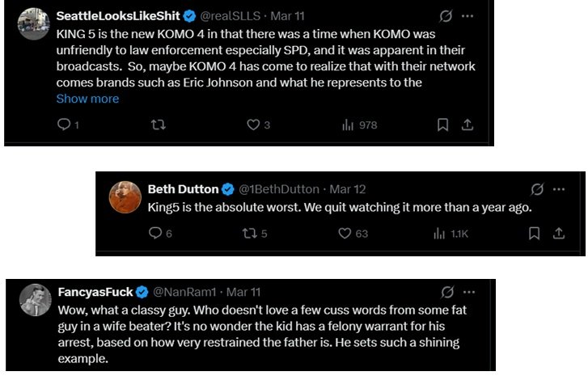Reply to SeattleLooksLikeShit's KING 5 tweet
Image resolution: width=588 pixels, height=380 pixels.
pyautogui.click(x=63, y=125)
